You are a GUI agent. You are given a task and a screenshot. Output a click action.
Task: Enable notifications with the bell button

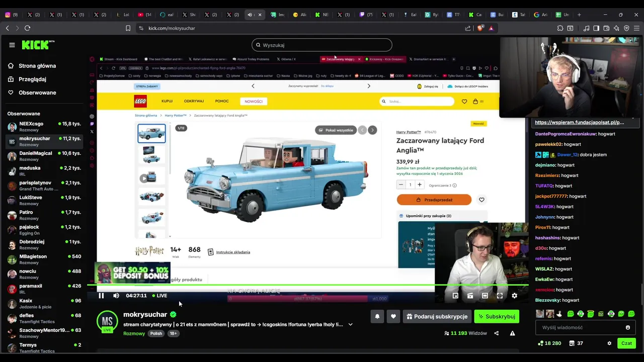pos(377,316)
